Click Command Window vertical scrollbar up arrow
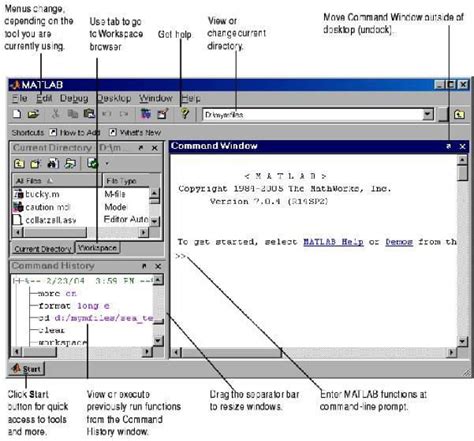The width and height of the screenshot is (474, 441). (463, 160)
